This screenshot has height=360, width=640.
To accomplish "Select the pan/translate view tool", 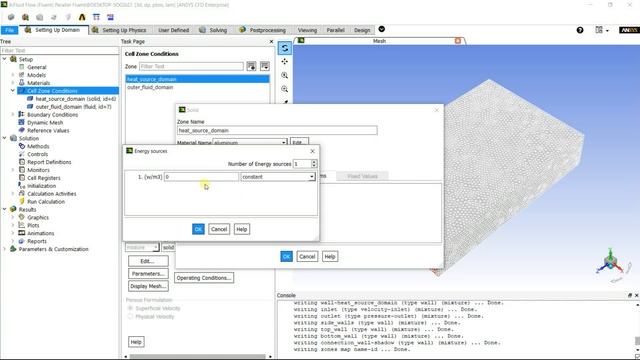I will point(284,62).
